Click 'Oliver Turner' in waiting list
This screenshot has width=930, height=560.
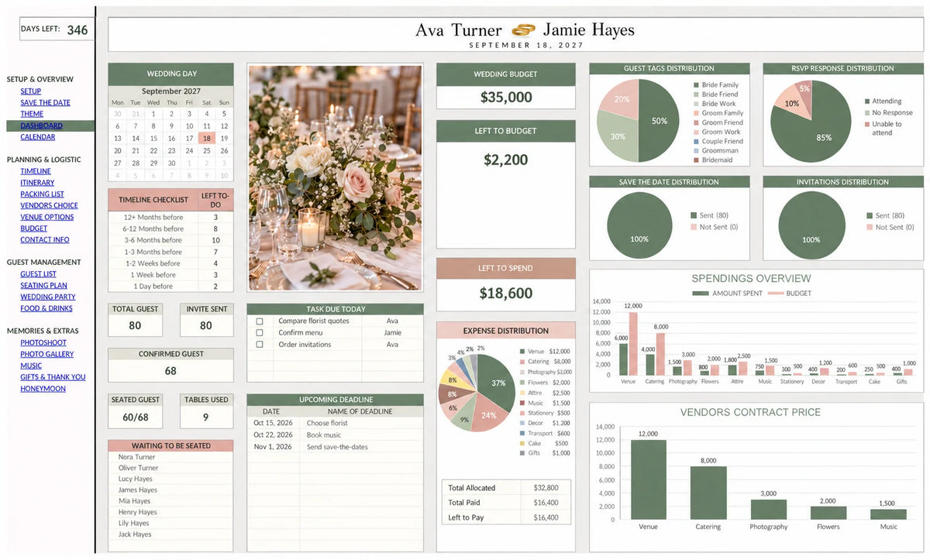pyautogui.click(x=138, y=468)
